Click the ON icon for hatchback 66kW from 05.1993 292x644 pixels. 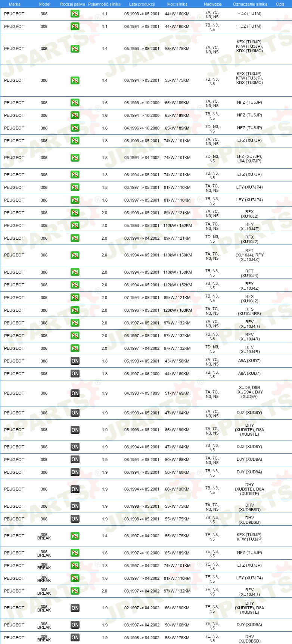[x=75, y=430]
